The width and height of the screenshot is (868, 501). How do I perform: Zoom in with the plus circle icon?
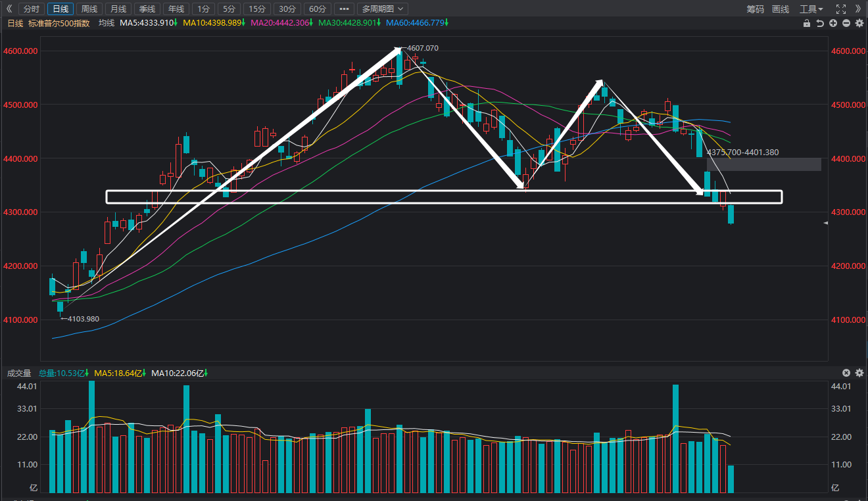pyautogui.click(x=833, y=23)
